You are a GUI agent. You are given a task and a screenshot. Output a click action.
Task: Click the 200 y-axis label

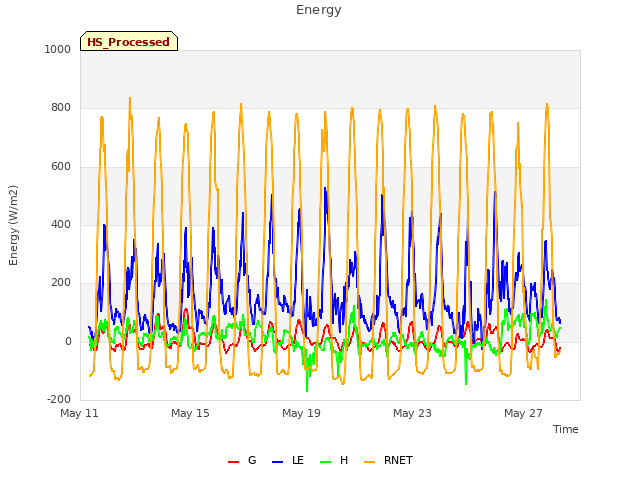[x=61, y=282]
